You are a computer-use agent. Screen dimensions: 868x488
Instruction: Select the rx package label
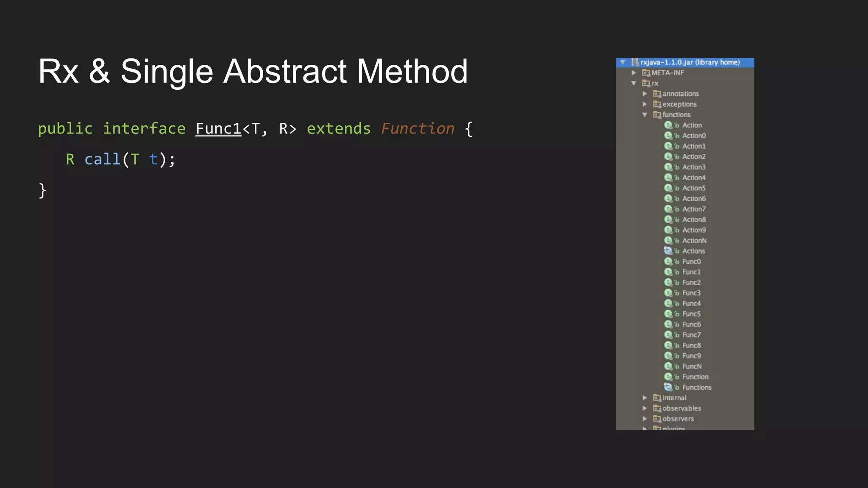(655, 83)
